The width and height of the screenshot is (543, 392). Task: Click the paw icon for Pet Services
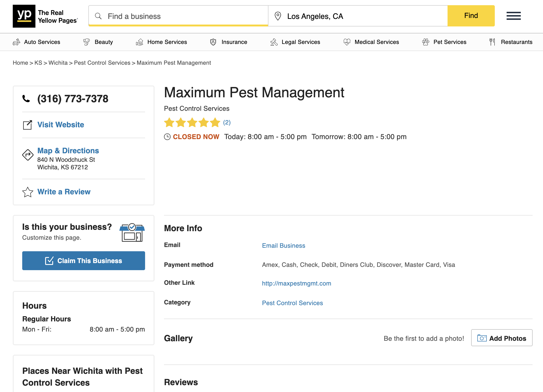coord(426,42)
